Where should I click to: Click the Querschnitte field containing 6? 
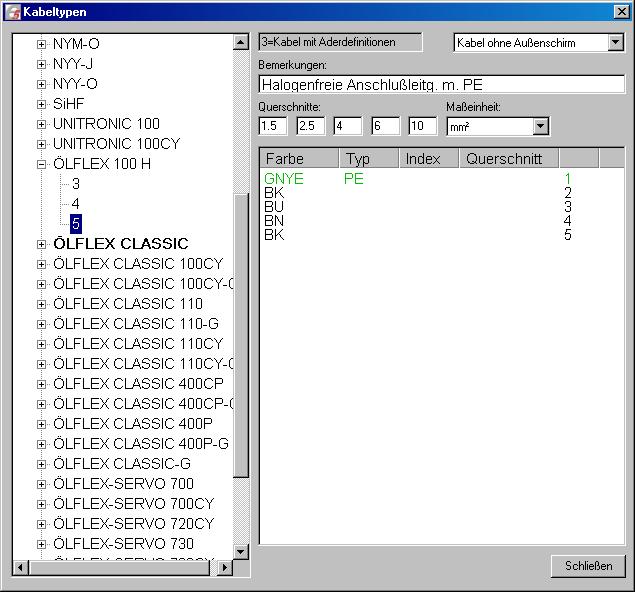pyautogui.click(x=385, y=126)
